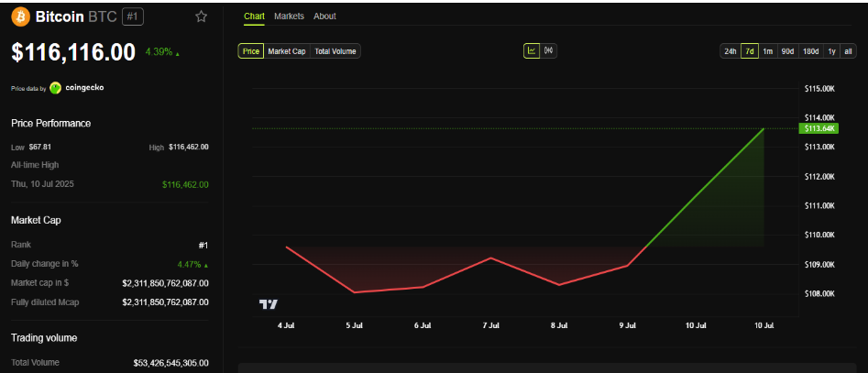The image size is (868, 373).
Task: Click the $110.00K axis label
Action: (819, 236)
